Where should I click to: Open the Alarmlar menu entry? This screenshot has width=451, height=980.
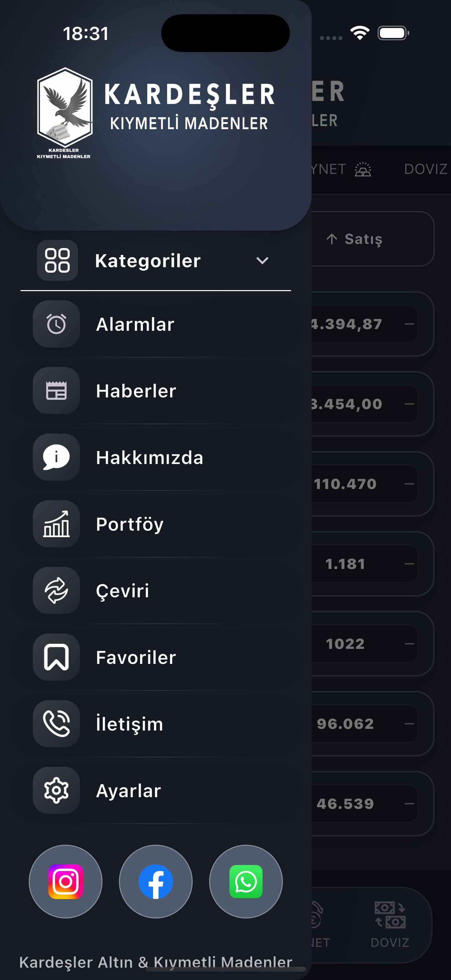(155, 324)
